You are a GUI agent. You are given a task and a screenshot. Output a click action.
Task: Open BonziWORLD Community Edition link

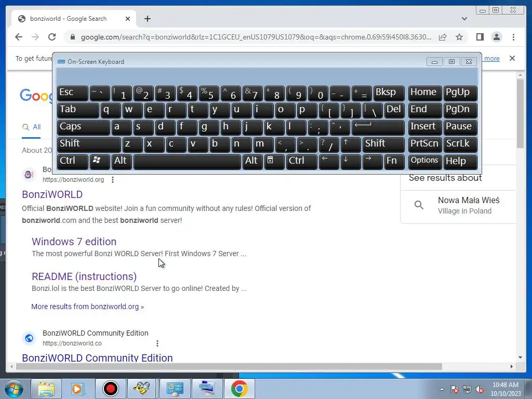coord(97,357)
